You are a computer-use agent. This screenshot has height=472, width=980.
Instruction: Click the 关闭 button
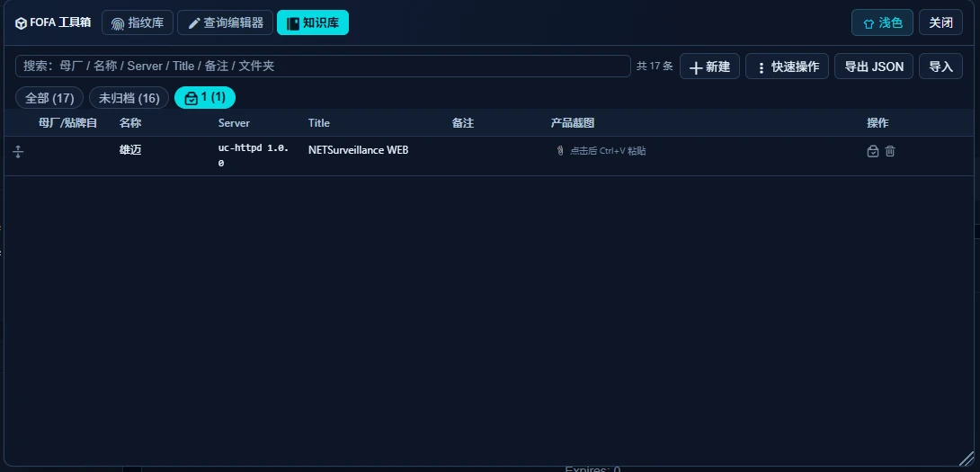940,22
